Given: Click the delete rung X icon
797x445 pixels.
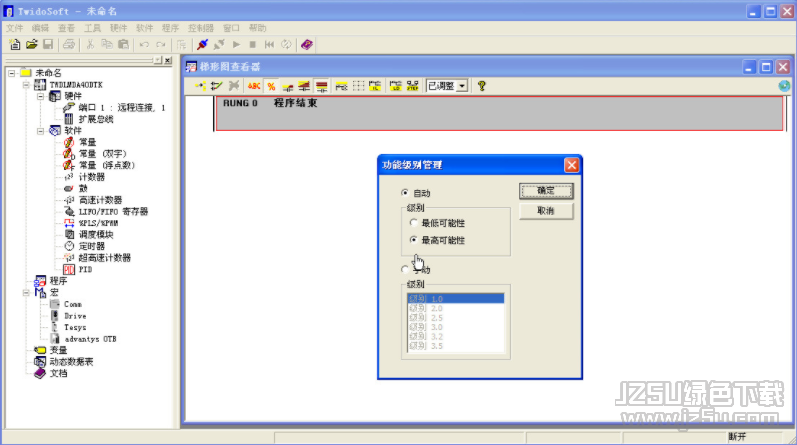Looking at the screenshot, I should tap(234, 86).
